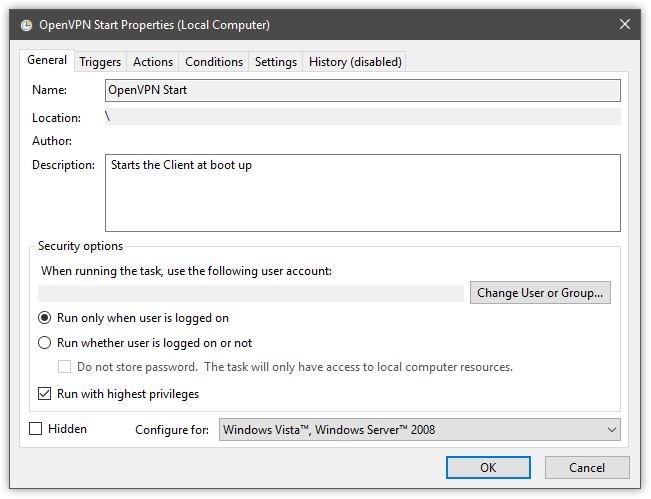651x499 pixels.
Task: Click the Task Scheduler clock icon in title bar
Action: point(27,25)
